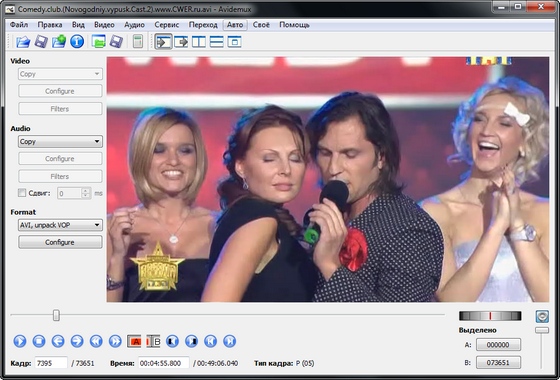Show video information with the blue i icon
Screen dimensions: 560x380
click(77, 42)
